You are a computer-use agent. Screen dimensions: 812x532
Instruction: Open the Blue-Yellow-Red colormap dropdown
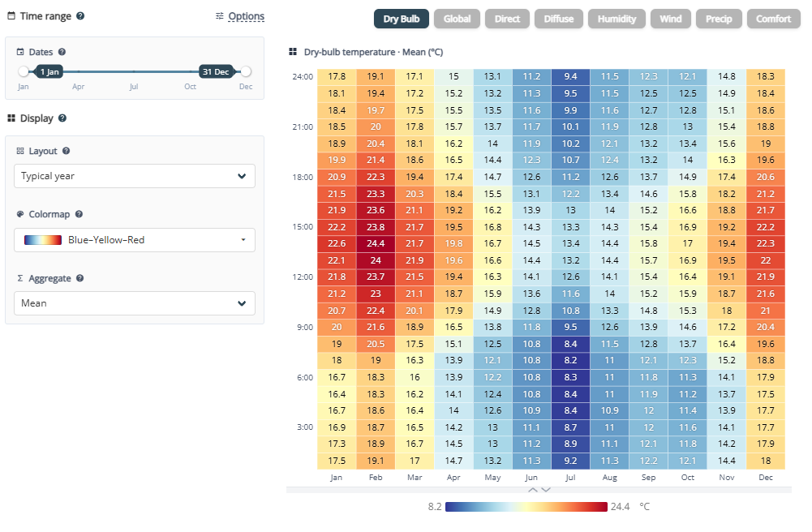pos(135,240)
